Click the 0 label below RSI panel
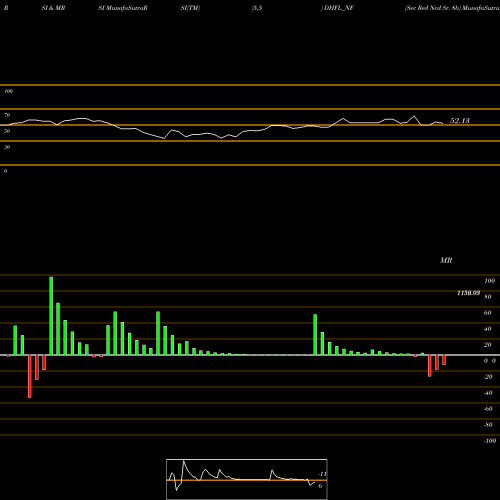The image size is (500, 500). tap(5, 171)
